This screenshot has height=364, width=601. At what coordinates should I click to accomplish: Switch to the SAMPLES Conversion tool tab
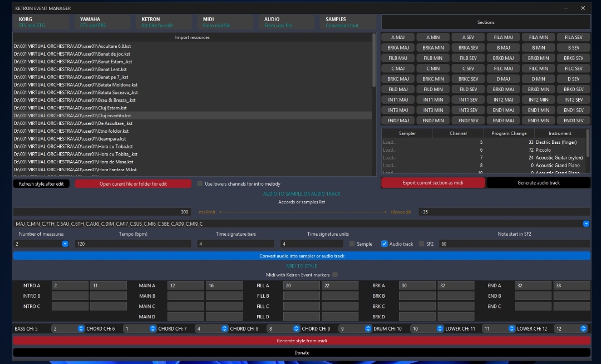348,22
